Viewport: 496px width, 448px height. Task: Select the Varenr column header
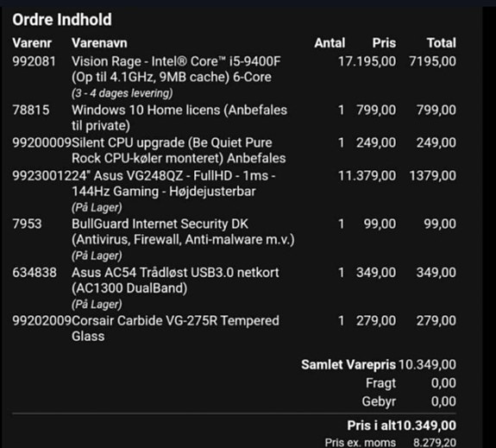(x=32, y=43)
